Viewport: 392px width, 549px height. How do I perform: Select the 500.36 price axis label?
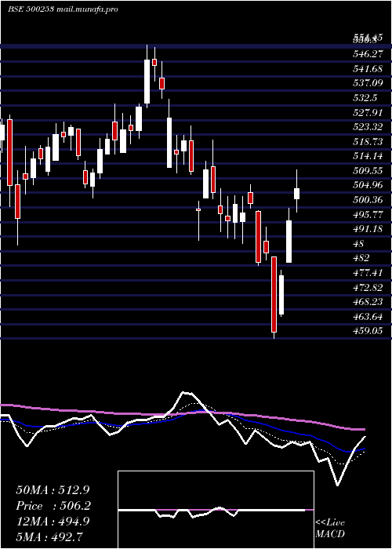pyautogui.click(x=368, y=200)
